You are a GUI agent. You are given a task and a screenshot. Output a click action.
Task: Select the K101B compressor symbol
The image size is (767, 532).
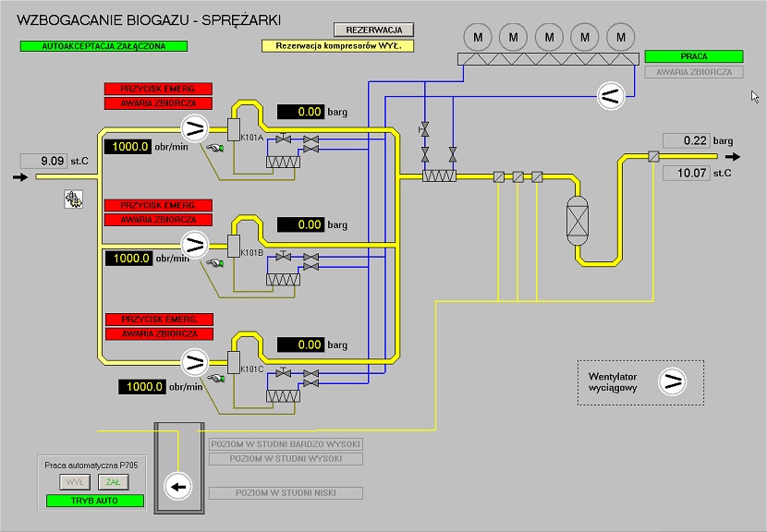194,245
